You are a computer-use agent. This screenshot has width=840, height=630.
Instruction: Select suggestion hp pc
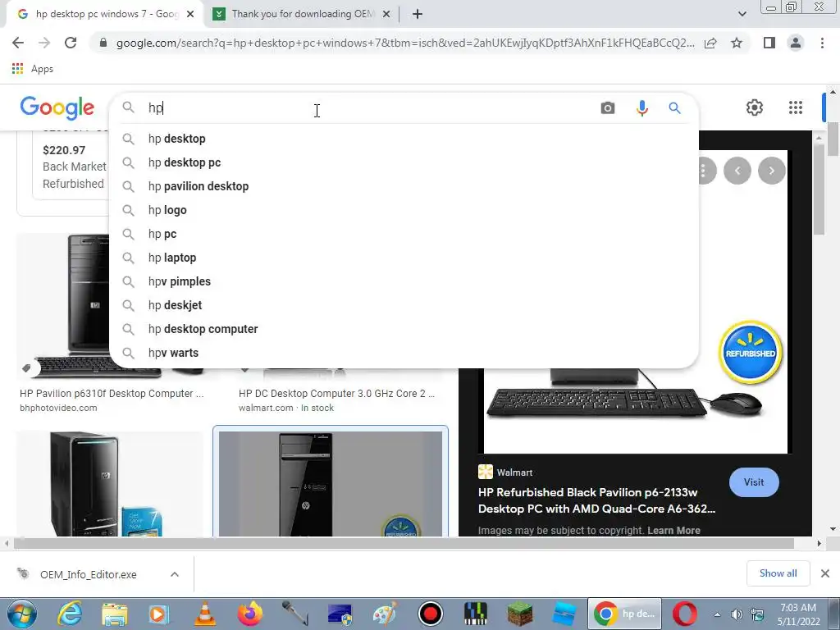click(404, 234)
